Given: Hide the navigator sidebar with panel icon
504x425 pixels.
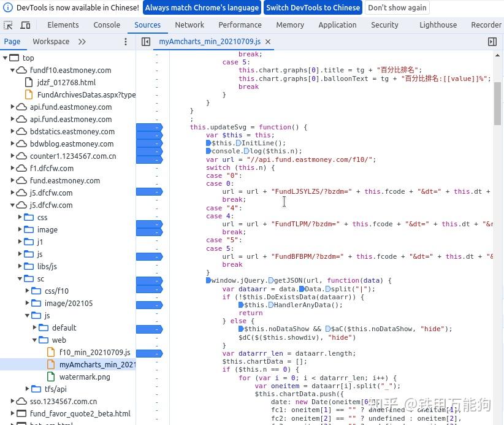Looking at the screenshot, I should 146,41.
